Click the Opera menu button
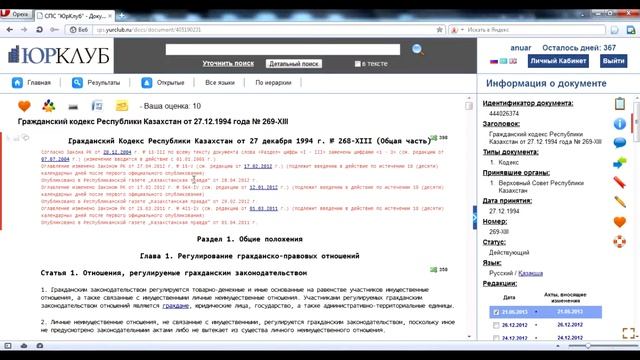 16,14
